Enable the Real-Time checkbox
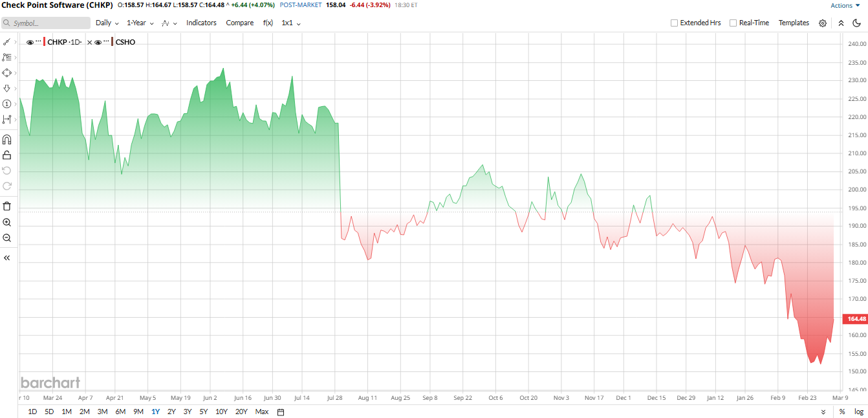This screenshot has height=418, width=868. 733,23
